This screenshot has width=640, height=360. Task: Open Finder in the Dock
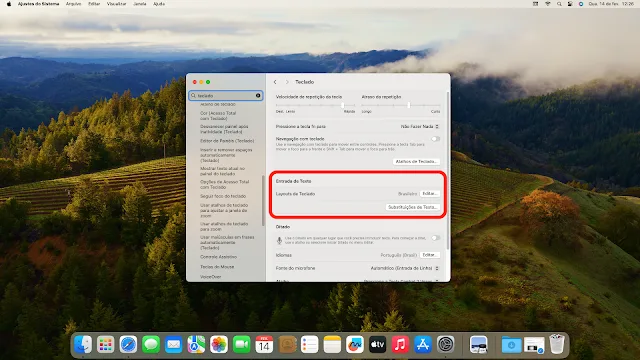[83, 344]
